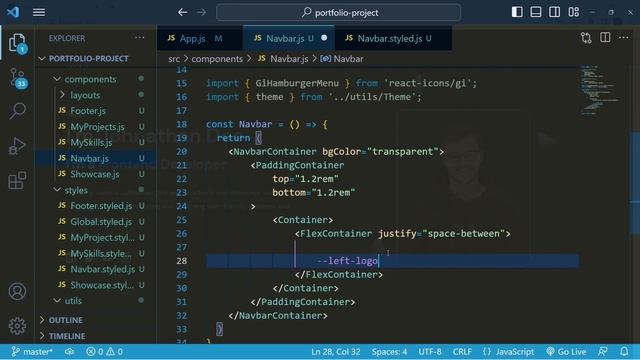Open the Extensions view
The width and height of the screenshot is (640, 360).
pos(17,180)
